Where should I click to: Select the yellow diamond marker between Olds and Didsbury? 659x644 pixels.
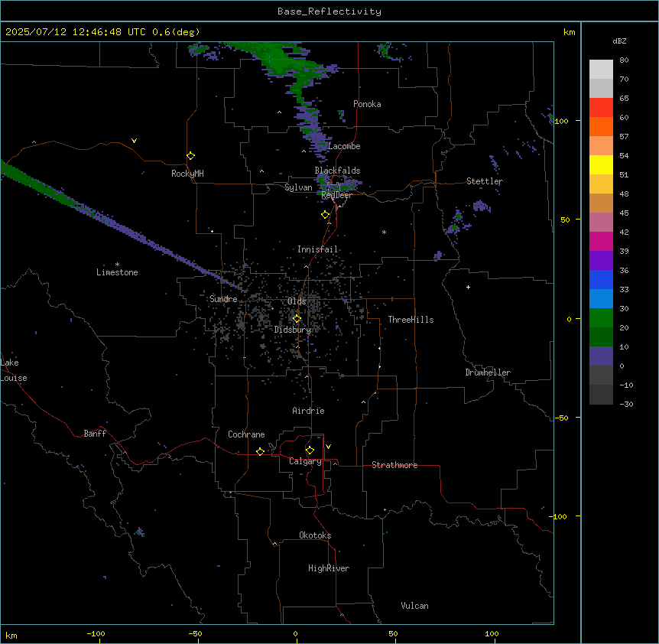click(297, 319)
